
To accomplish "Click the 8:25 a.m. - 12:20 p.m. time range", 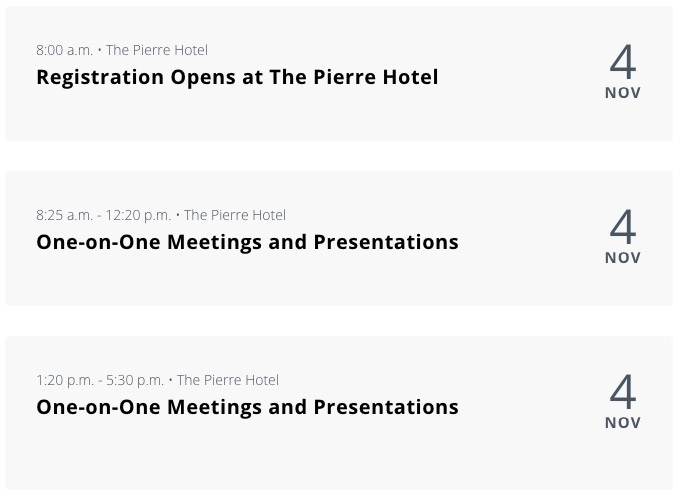I will pos(103,215).
